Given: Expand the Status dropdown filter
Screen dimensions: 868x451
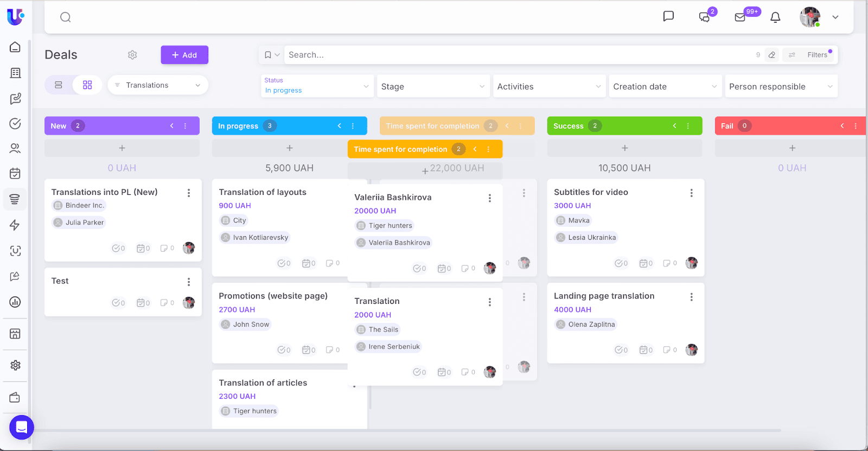Looking at the screenshot, I should point(317,86).
